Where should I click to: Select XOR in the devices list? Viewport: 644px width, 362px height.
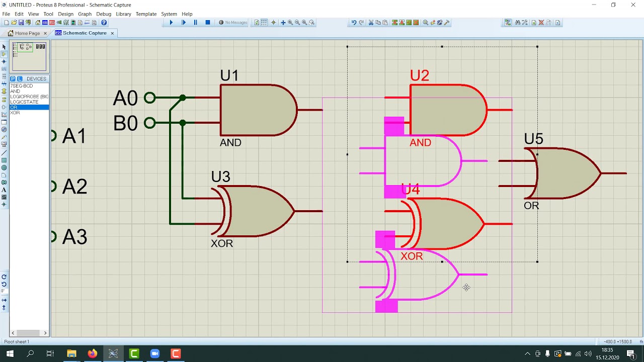coord(29,113)
